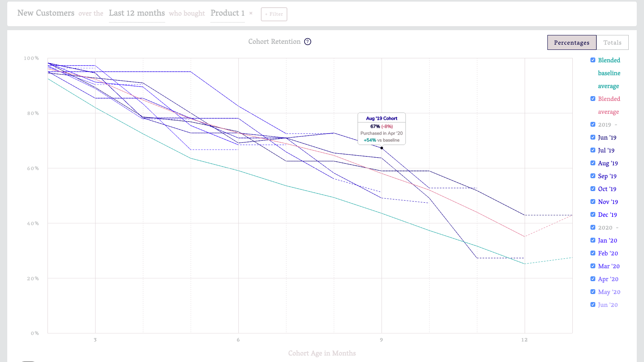The image size is (644, 362).
Task: Switch to the Totals view
Action: pos(612,43)
